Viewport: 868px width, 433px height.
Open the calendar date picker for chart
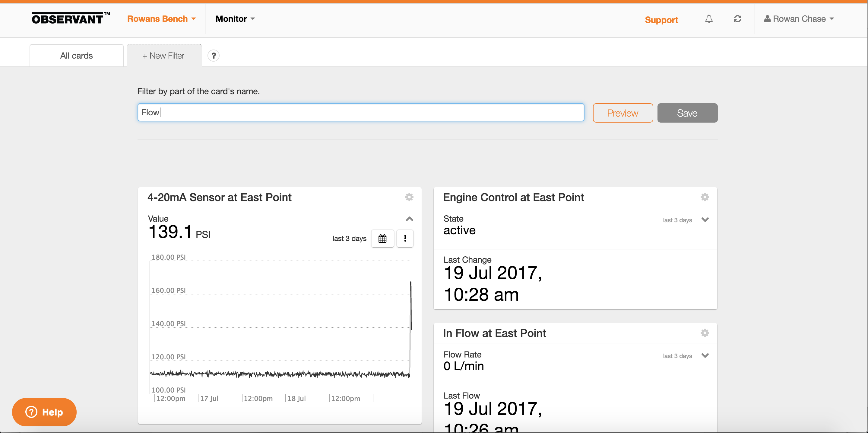click(382, 239)
